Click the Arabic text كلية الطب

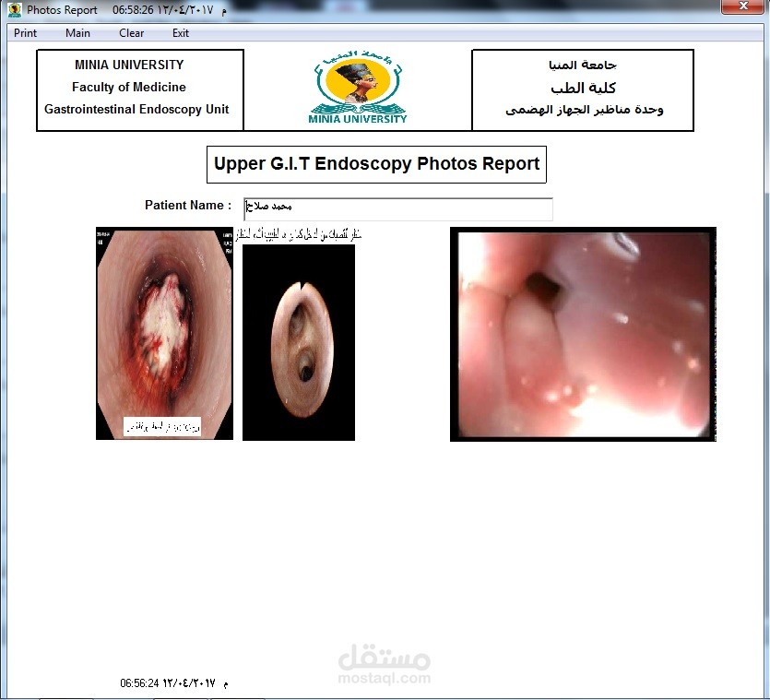coord(583,88)
